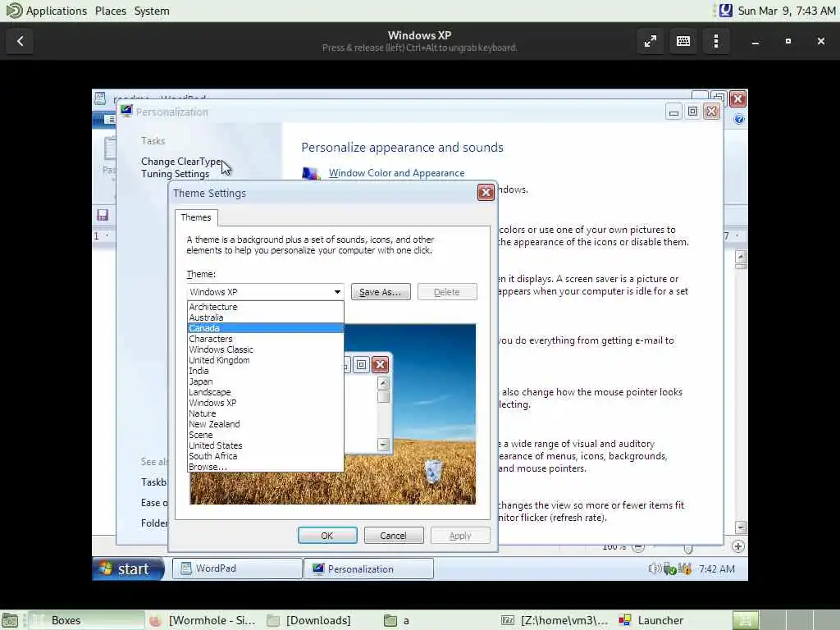Click the Window Color and Appearance icon
The height and width of the screenshot is (630, 840).
[x=311, y=174]
